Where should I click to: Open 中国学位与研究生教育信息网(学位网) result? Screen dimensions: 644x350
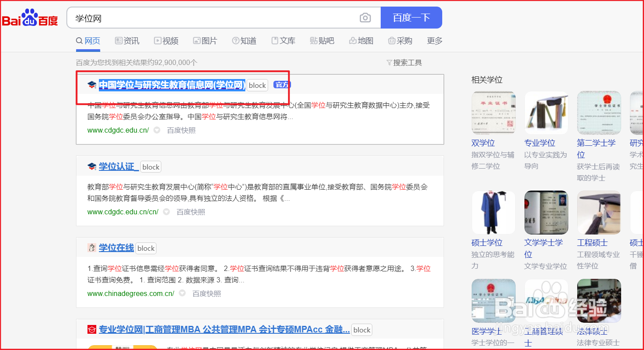(x=172, y=85)
